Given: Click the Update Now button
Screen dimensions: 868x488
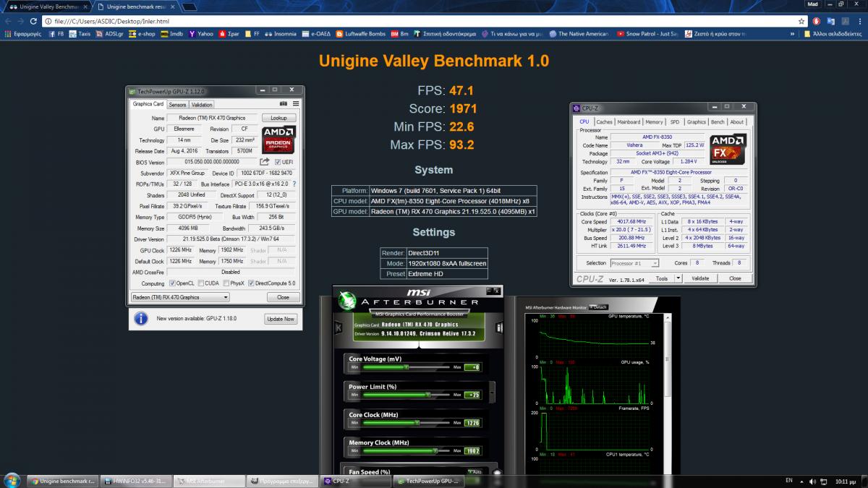Looking at the screenshot, I should [281, 319].
